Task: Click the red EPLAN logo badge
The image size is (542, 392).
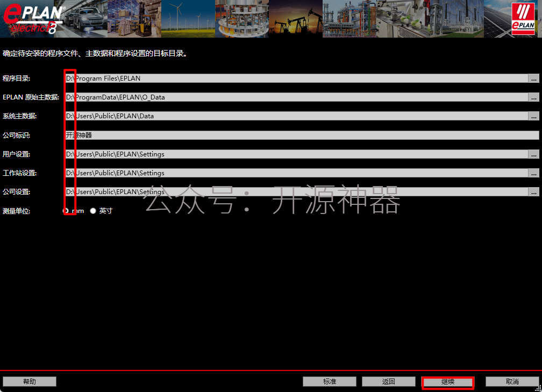Action: [x=523, y=18]
